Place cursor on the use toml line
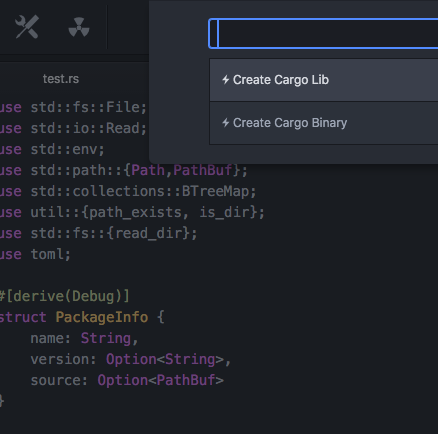 point(35,254)
